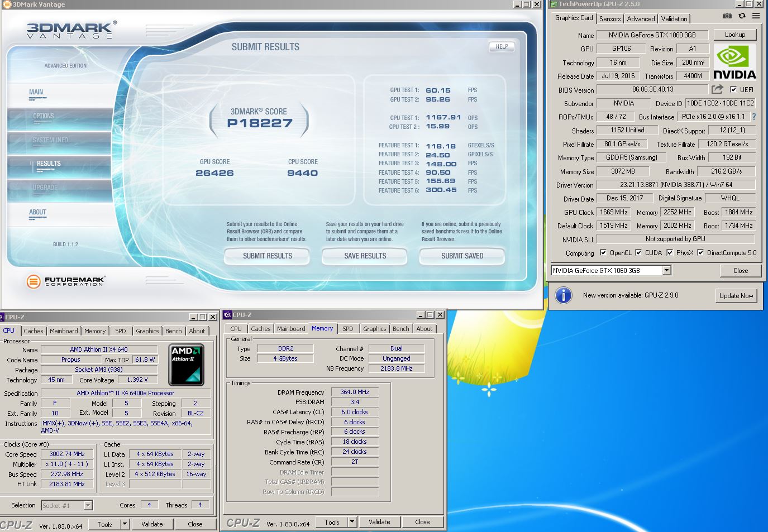This screenshot has width=768, height=532.
Task: Click the Specification AMD Athlon II X4 6400e field
Action: point(125,393)
